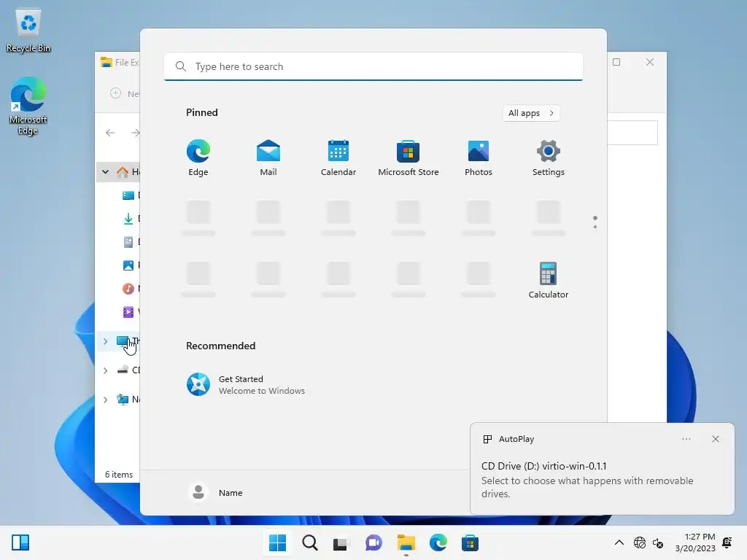Screen dimensions: 747x560
Task: Launch Calculator from pinned apps
Action: click(x=549, y=281)
